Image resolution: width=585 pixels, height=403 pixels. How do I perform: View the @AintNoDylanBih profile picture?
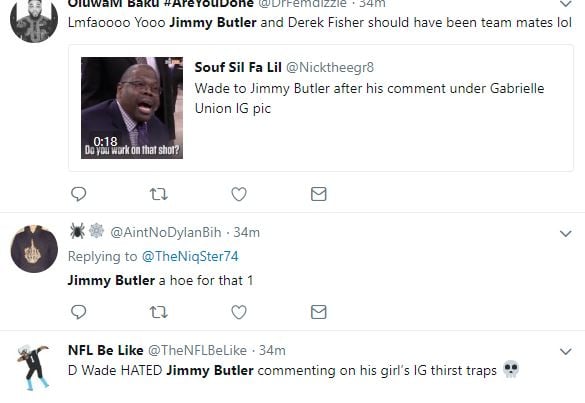(x=34, y=249)
